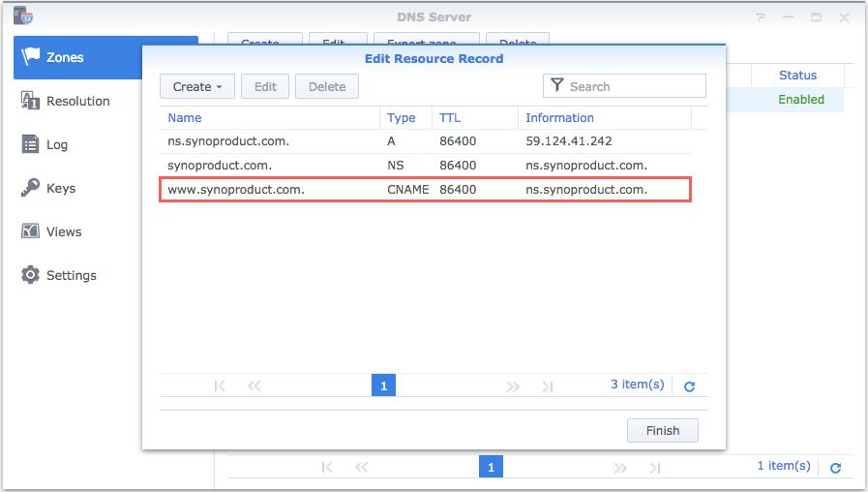The height and width of the screenshot is (492, 868).
Task: Click the filter funnel icon
Action: coord(556,85)
